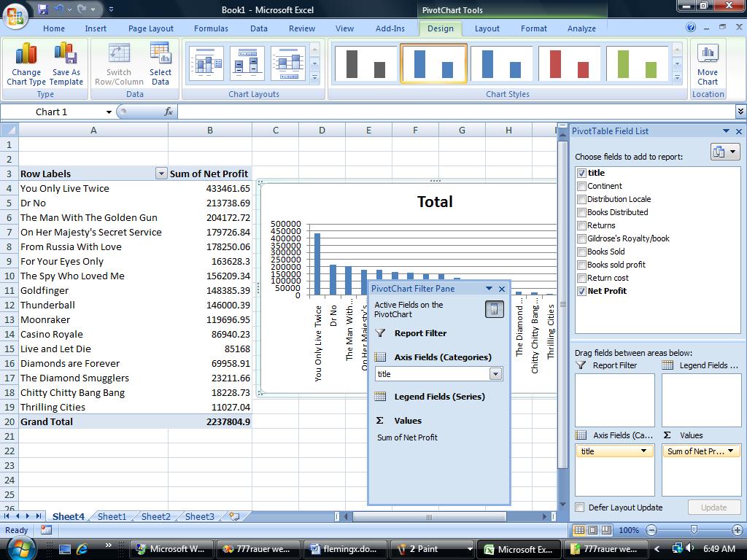Check the Distribution Locale field checkbox

581,199
